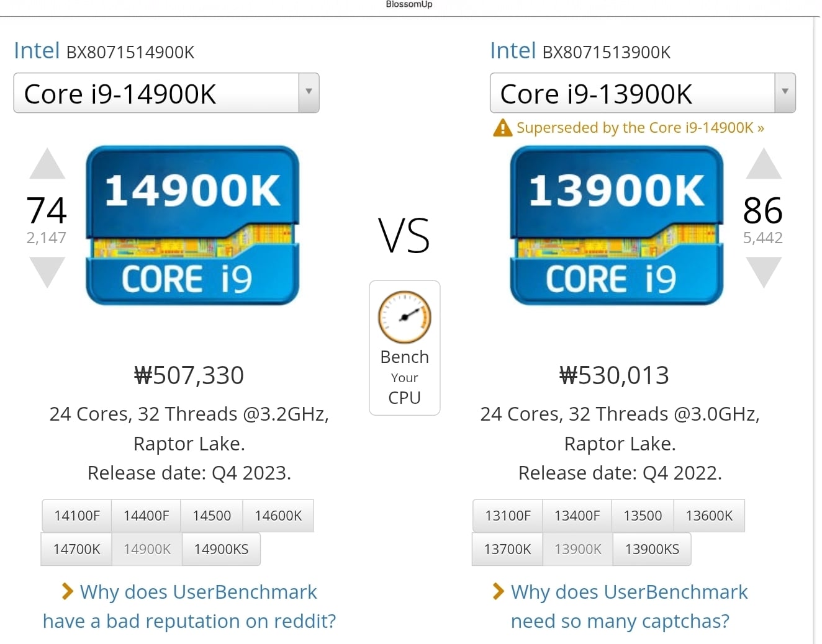Select the 14700K model tab
This screenshot has height=644, width=822.
76,549
